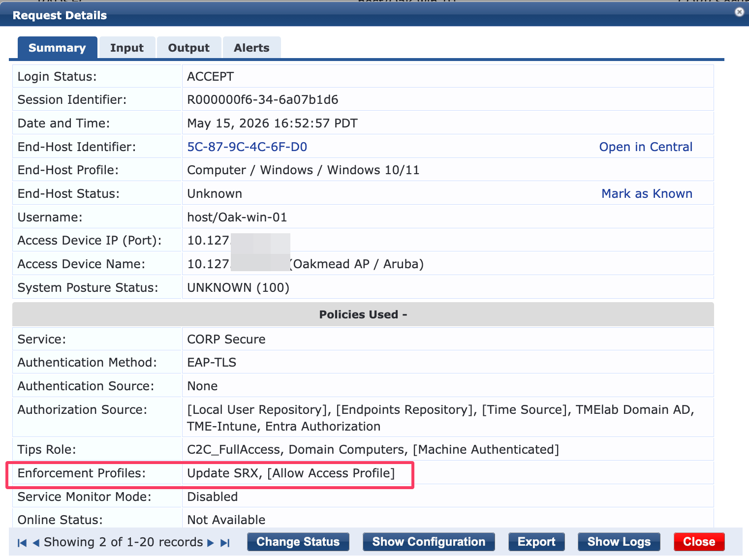
Task: Open the Alerts tab
Action: click(x=251, y=48)
